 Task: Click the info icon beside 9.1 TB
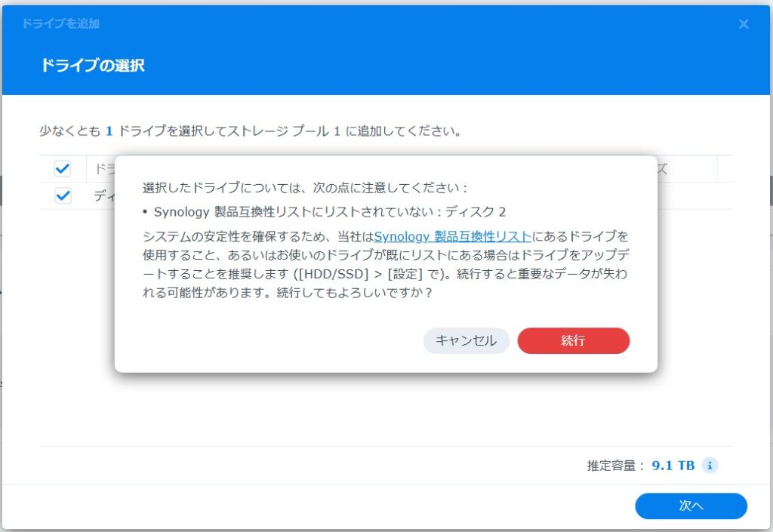pos(710,465)
